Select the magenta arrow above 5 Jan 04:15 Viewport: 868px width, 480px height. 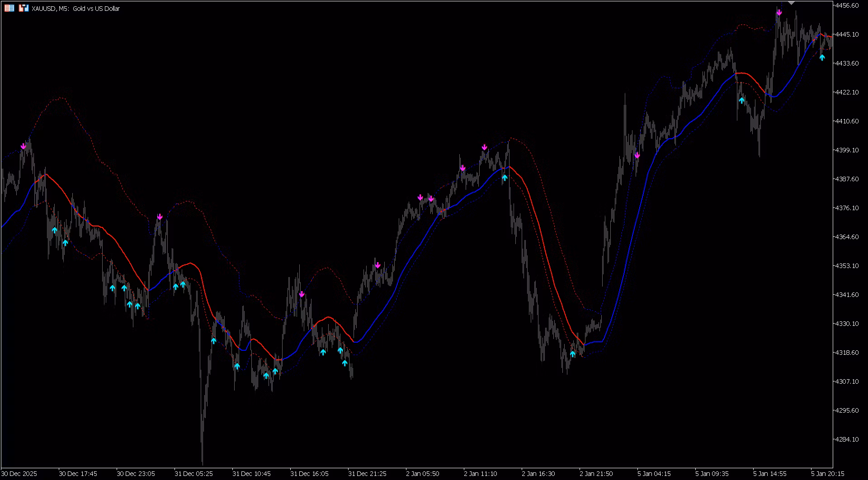(x=637, y=155)
